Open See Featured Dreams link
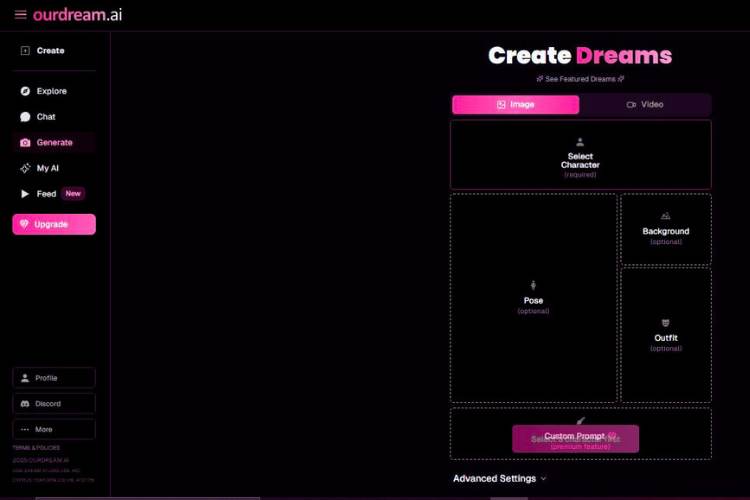750x500 pixels. click(x=580, y=79)
